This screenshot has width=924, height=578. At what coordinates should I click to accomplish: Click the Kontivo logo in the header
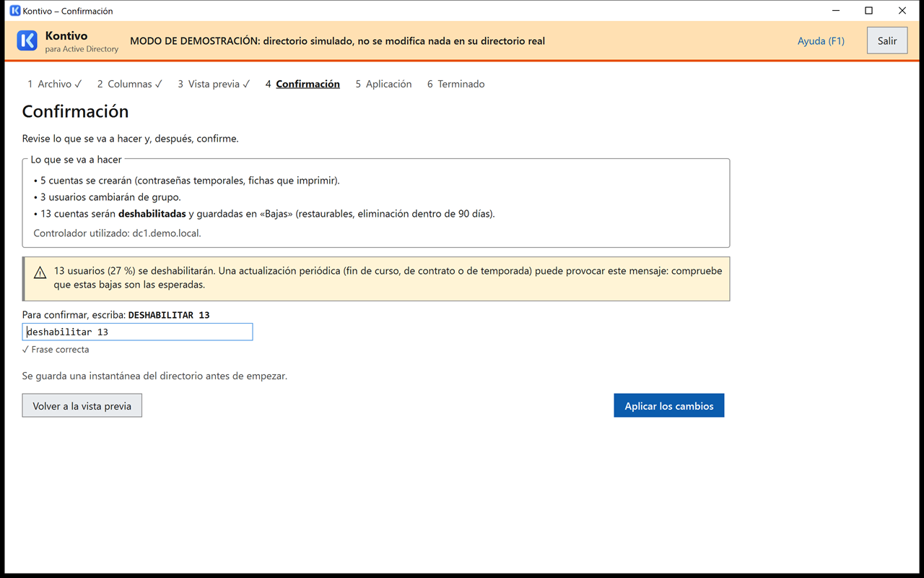[27, 40]
